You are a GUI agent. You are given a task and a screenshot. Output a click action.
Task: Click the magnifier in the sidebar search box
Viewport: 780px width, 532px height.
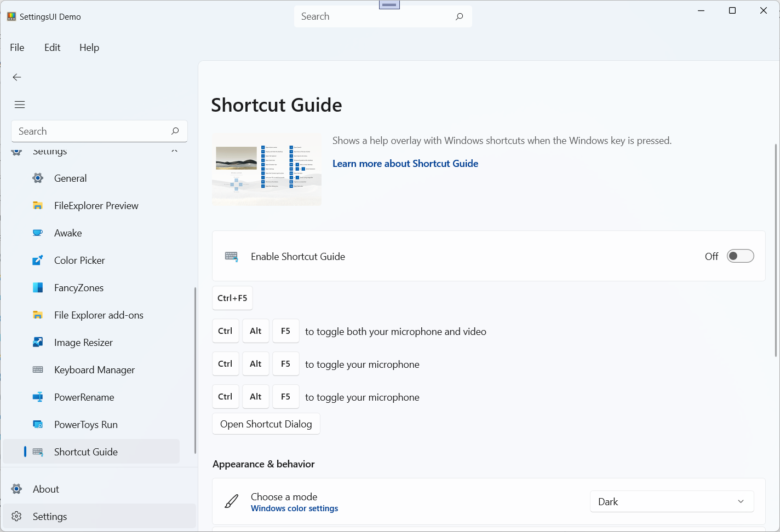(x=175, y=131)
